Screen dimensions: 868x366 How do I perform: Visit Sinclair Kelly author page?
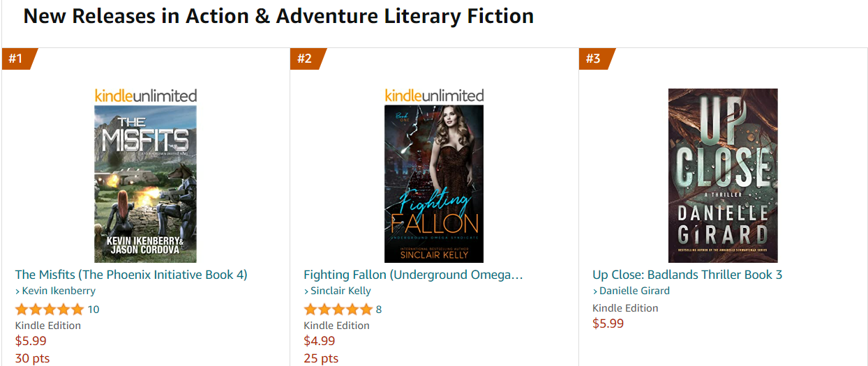click(x=341, y=291)
